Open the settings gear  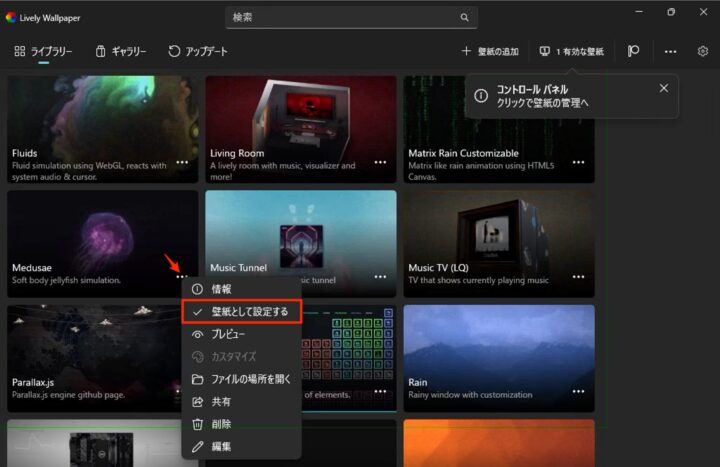coord(703,51)
